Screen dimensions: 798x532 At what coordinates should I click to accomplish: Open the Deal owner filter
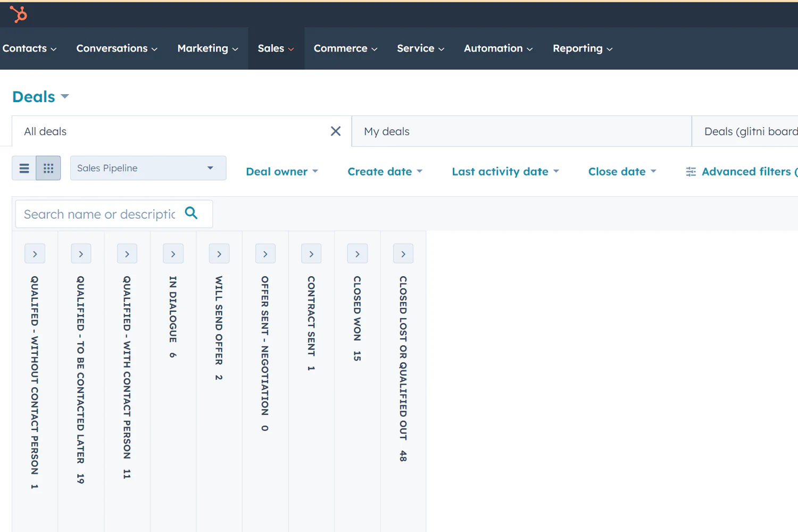282,171
